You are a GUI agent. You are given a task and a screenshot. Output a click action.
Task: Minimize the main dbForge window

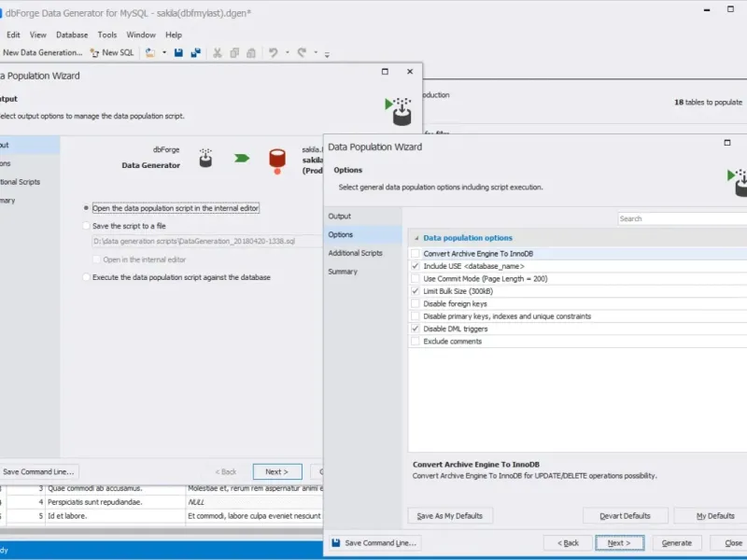click(707, 9)
